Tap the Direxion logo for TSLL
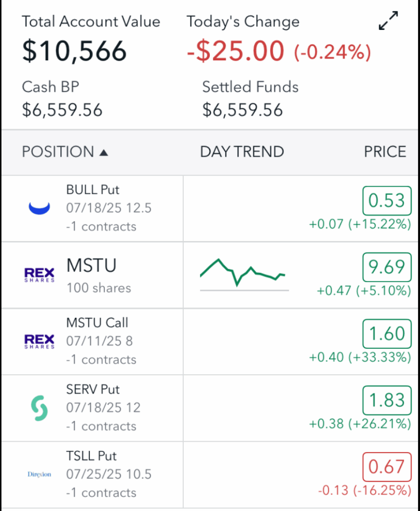420x511 pixels. click(x=39, y=475)
